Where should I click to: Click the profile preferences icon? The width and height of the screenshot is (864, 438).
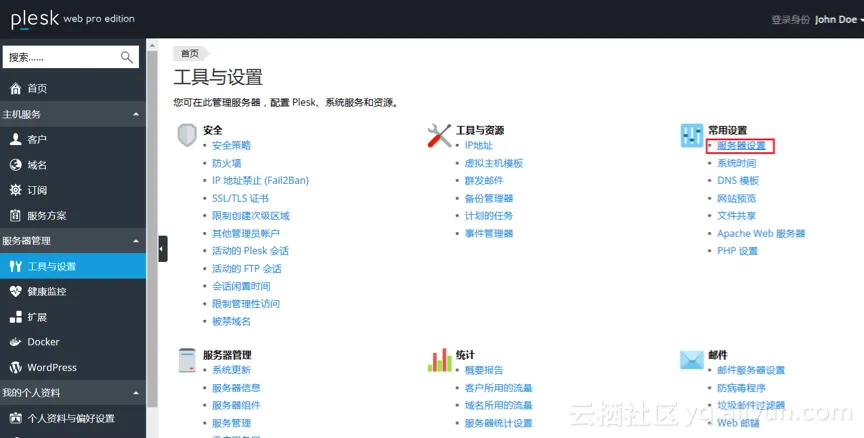point(15,418)
